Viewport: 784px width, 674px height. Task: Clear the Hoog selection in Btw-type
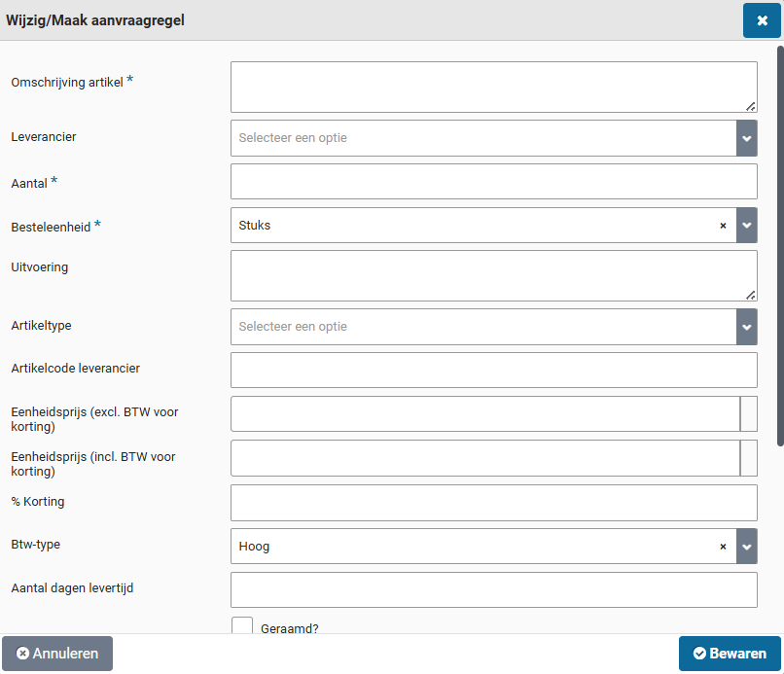(x=723, y=547)
